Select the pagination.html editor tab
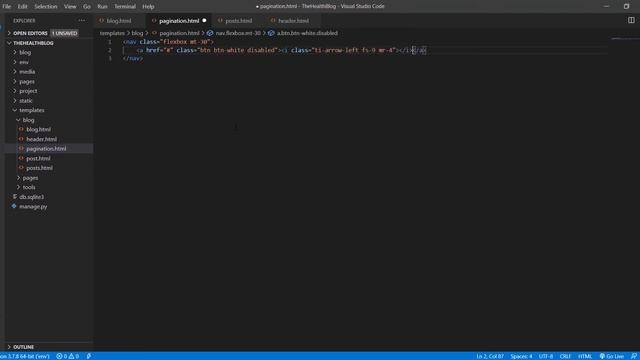The width and height of the screenshot is (640, 360). click(179, 20)
